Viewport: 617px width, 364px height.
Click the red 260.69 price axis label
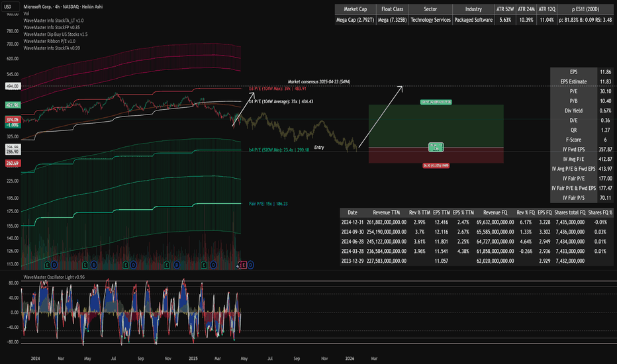[13, 163]
